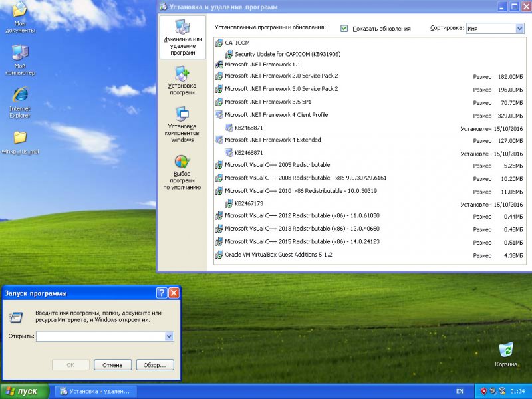Open Выбор программ по умолчанию section

pos(182,172)
